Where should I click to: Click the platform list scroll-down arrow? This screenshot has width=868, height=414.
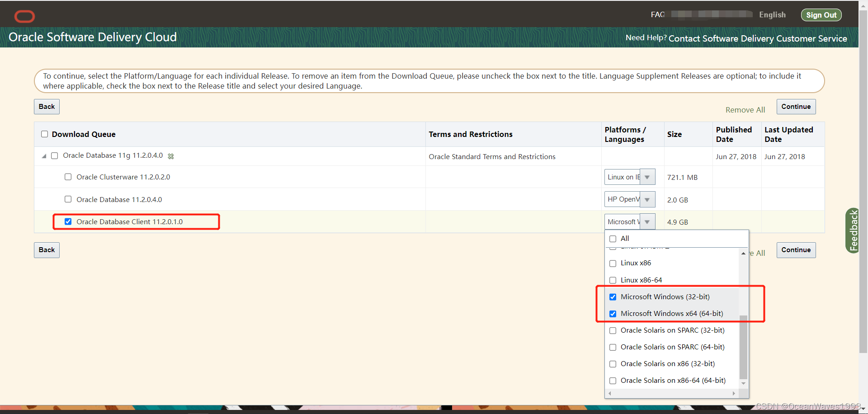coord(743,383)
